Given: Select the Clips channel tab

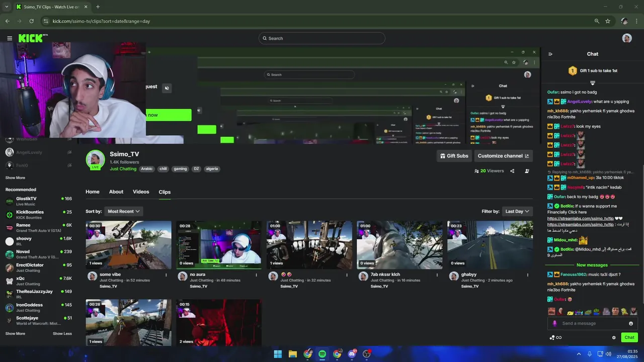Looking at the screenshot, I should pyautogui.click(x=165, y=192).
